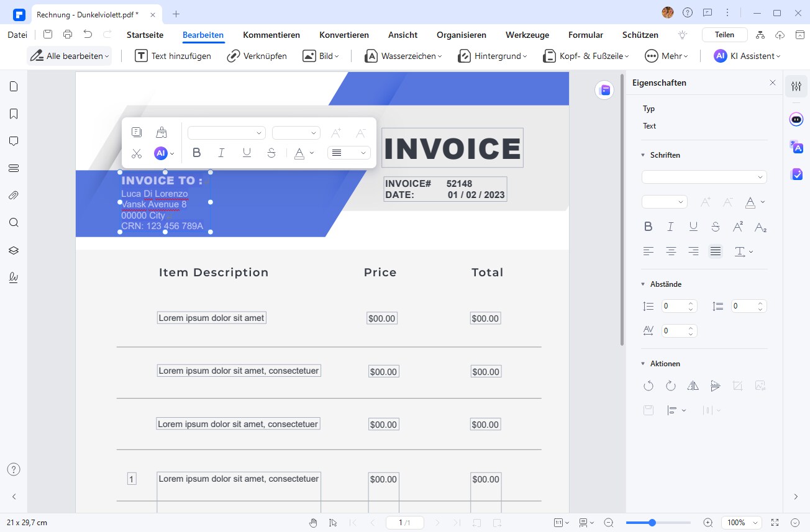
Task: Click the Text hinzufügen button
Action: 173,56
